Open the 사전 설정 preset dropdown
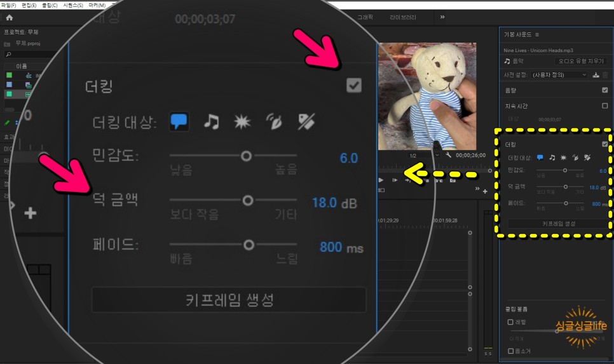 (x=559, y=75)
